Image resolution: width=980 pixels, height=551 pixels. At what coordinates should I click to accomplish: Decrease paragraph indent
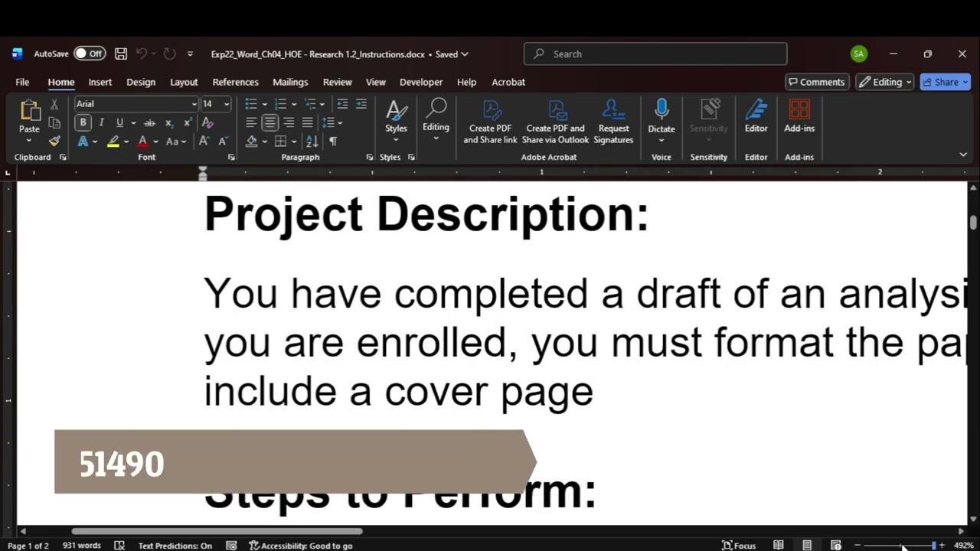[342, 104]
